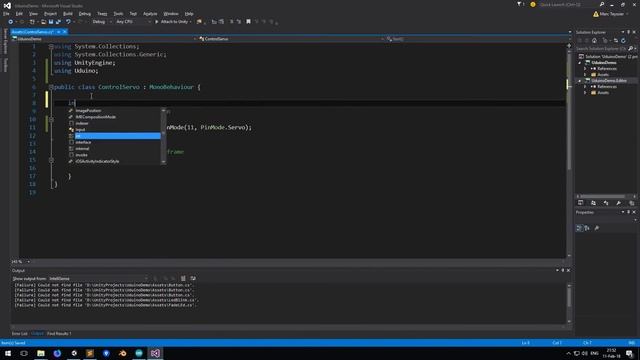Open the View menu

33,13
